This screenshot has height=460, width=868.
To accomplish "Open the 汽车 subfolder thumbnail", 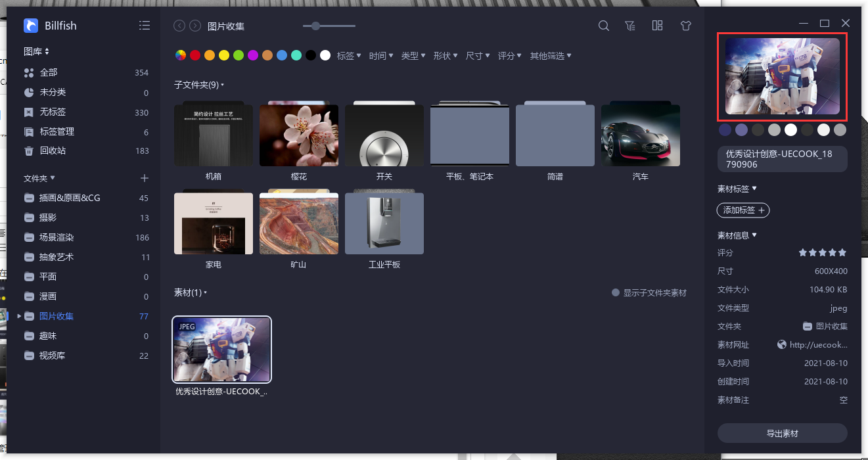I will tap(641, 135).
